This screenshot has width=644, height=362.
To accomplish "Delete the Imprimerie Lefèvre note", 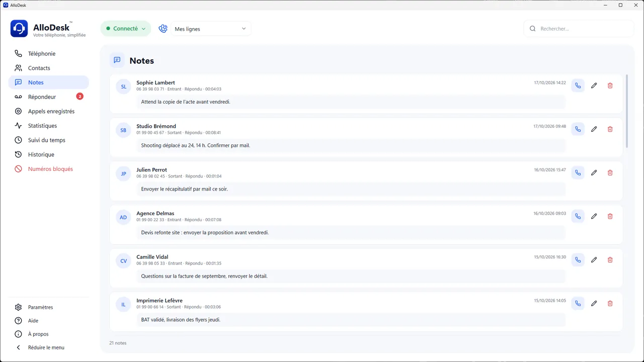I will click(610, 303).
